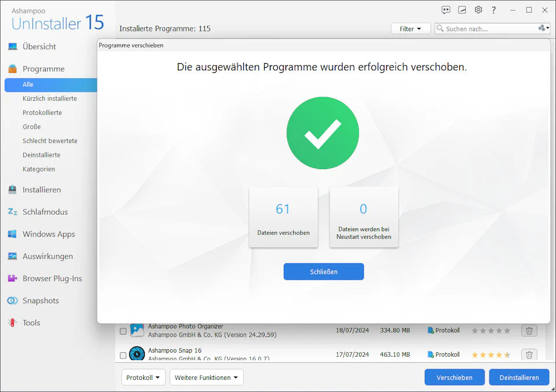Click Protokoll icon for Snap 16
Viewport: 556px width, 392px height.
pyautogui.click(x=430, y=354)
